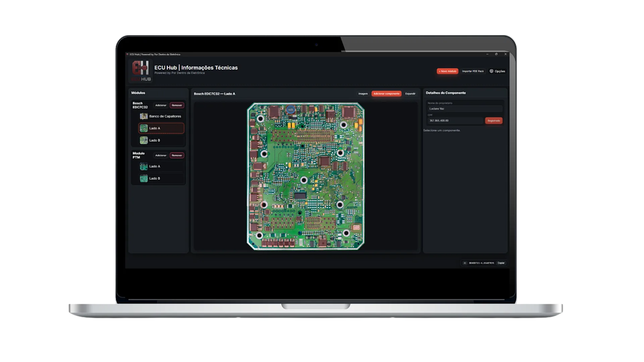Click the Imagem button
The width and height of the screenshot is (644, 362).
[363, 94]
